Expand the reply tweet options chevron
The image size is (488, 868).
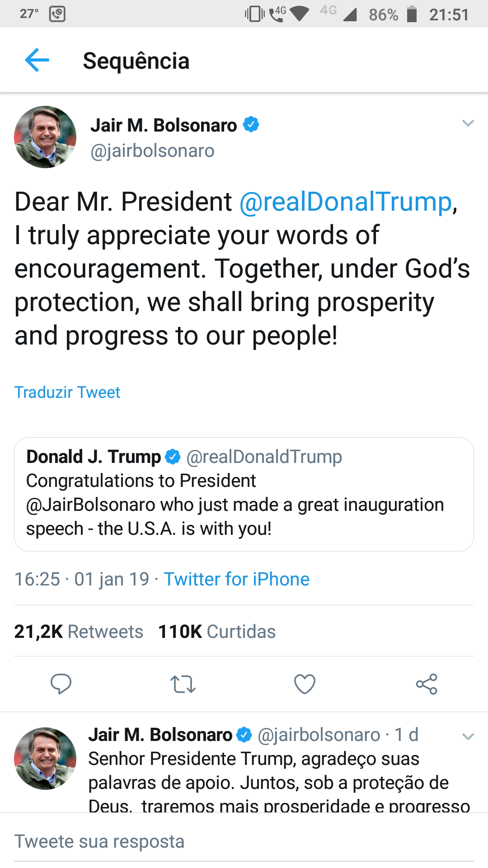click(x=468, y=736)
